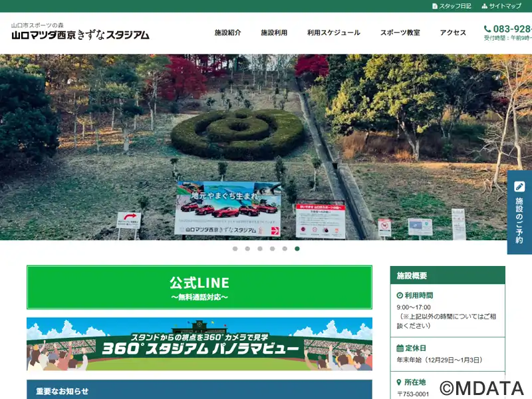
Task: Select the active sixth slideshow dot
Action: [x=297, y=249]
